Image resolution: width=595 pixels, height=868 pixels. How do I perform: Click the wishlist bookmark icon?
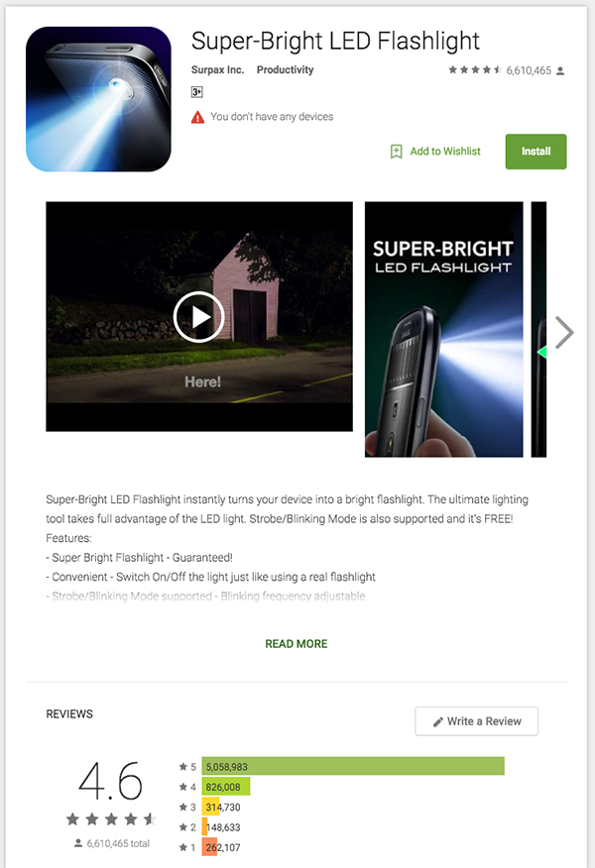point(396,152)
